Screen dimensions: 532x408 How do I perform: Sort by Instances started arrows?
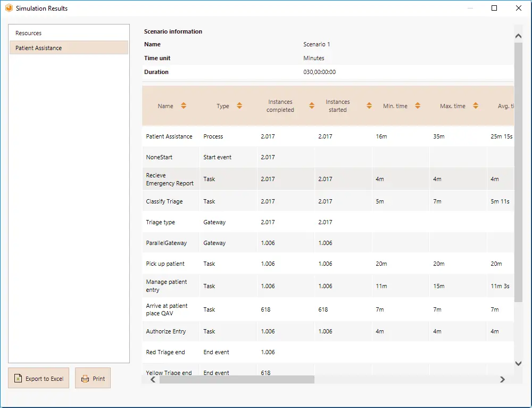[x=369, y=105]
